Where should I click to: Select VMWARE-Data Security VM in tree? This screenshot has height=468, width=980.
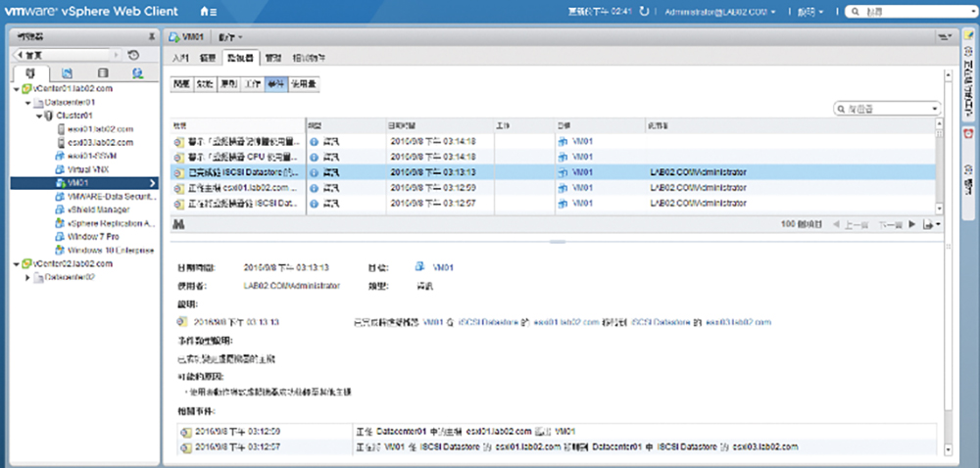(x=112, y=196)
